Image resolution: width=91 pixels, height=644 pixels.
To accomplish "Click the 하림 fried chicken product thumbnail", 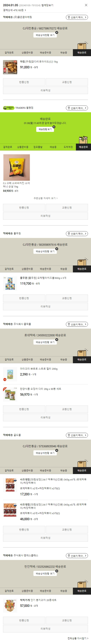I will pos(10,67).
